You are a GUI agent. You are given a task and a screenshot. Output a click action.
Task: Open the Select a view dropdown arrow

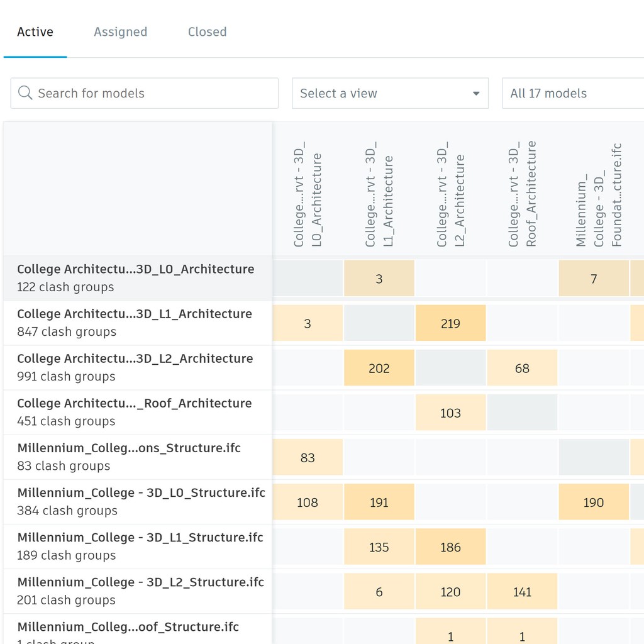coord(477,92)
